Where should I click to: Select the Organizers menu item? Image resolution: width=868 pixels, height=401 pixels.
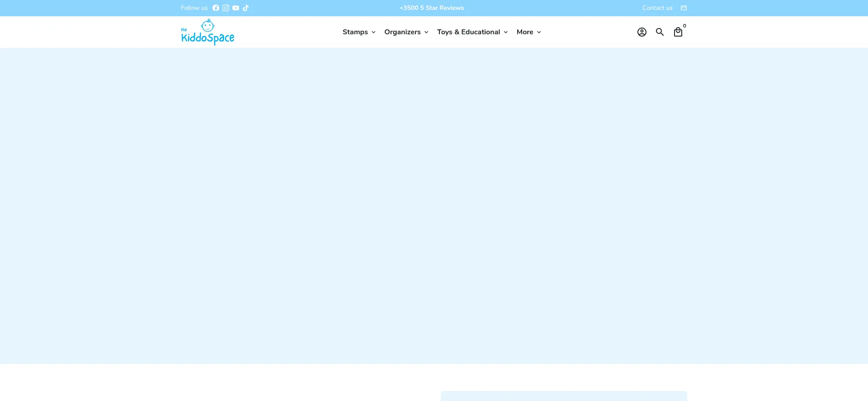tap(402, 32)
